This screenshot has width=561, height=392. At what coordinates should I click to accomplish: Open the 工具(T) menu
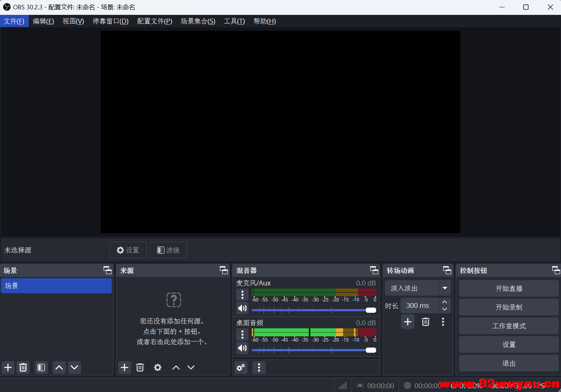coord(234,21)
